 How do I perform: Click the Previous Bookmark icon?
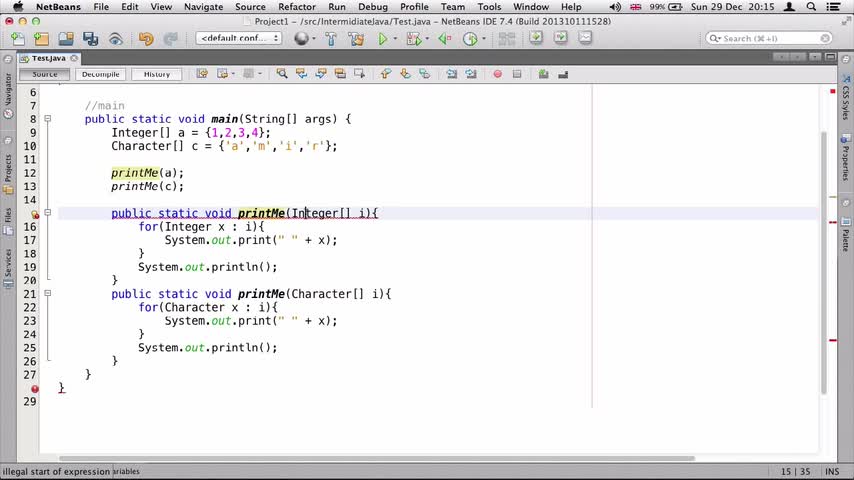point(386,74)
